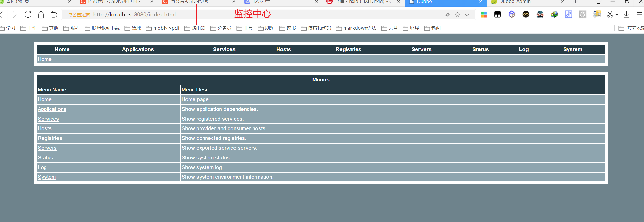Image resolution: width=644 pixels, height=222 pixels.
Task: Open the gray JS extension icon
Action: [x=583, y=14]
